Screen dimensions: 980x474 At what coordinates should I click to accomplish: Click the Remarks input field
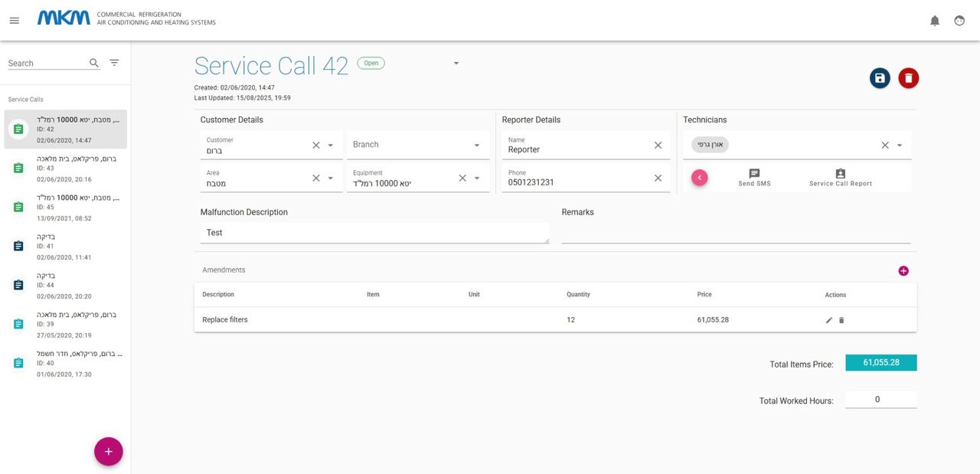point(736,234)
